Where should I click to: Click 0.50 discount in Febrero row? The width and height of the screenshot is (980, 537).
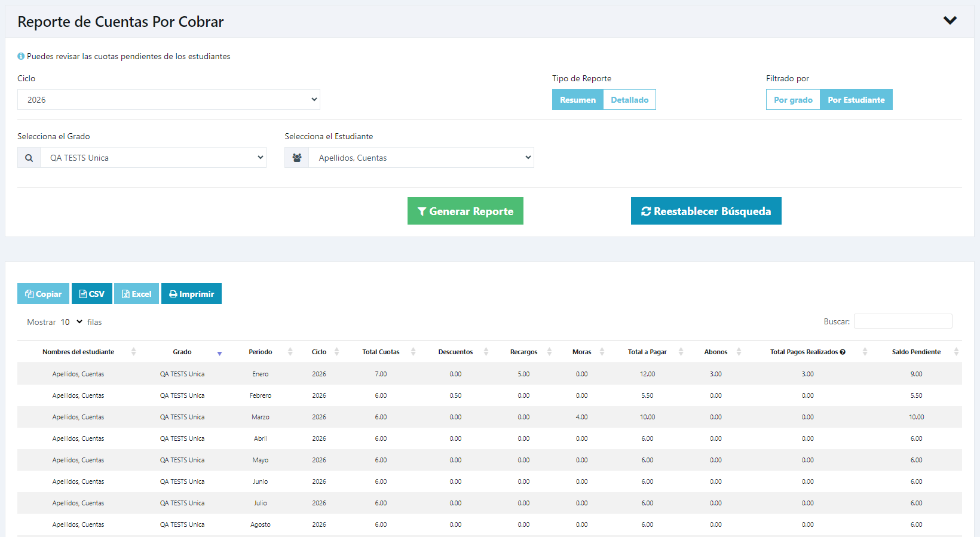(x=455, y=395)
